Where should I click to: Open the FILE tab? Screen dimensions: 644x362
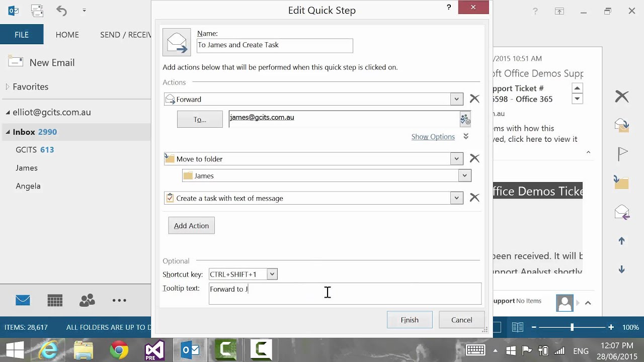(22, 35)
